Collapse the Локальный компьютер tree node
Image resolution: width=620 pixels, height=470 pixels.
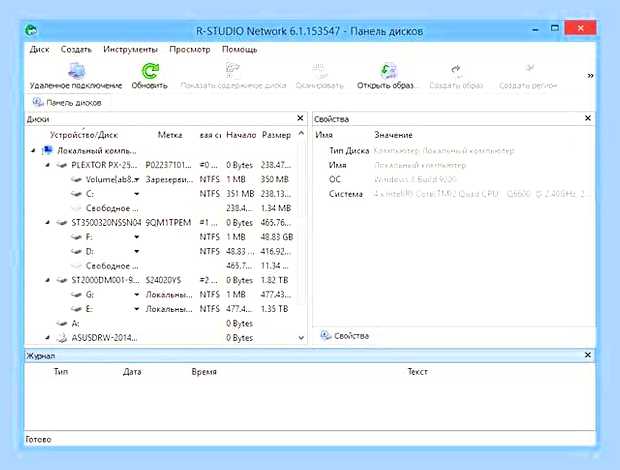(x=34, y=151)
